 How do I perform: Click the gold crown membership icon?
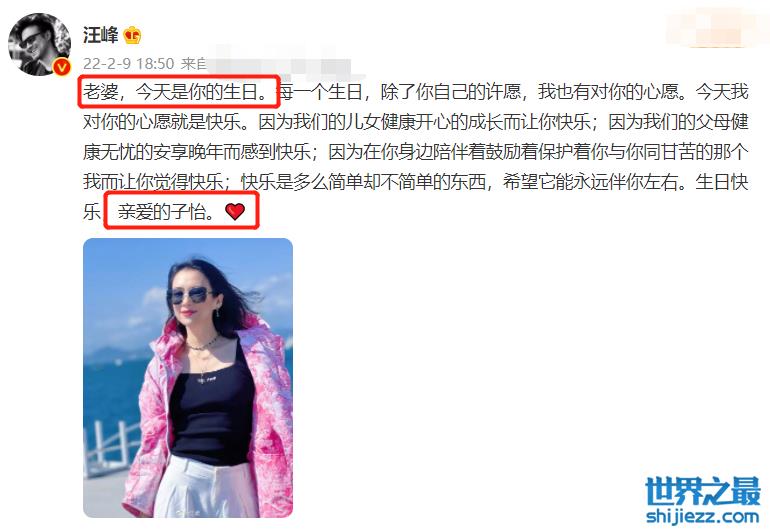pyautogui.click(x=132, y=35)
